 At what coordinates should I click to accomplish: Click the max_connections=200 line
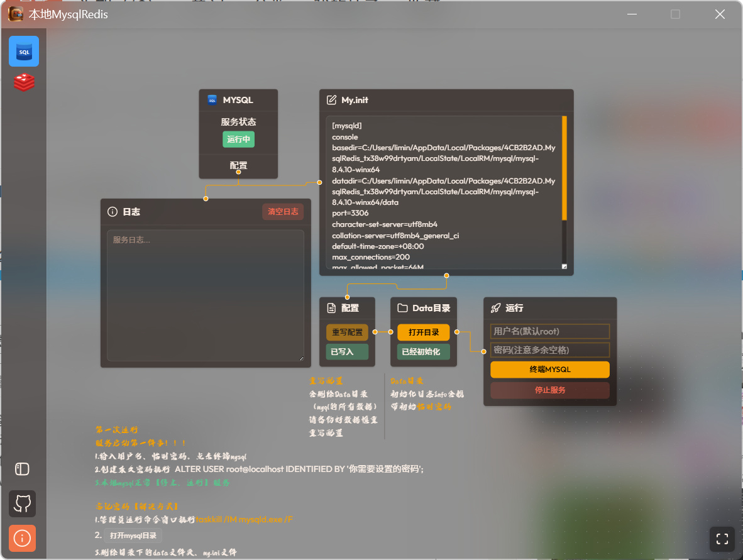click(x=371, y=257)
